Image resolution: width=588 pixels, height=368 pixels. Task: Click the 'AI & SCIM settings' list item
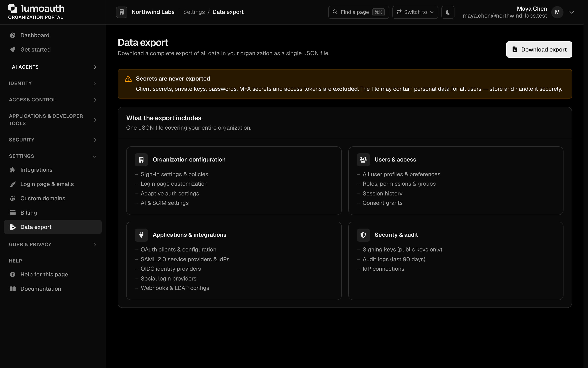click(165, 203)
